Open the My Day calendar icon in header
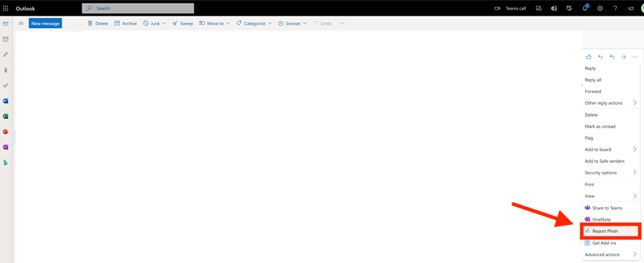 coord(569,8)
